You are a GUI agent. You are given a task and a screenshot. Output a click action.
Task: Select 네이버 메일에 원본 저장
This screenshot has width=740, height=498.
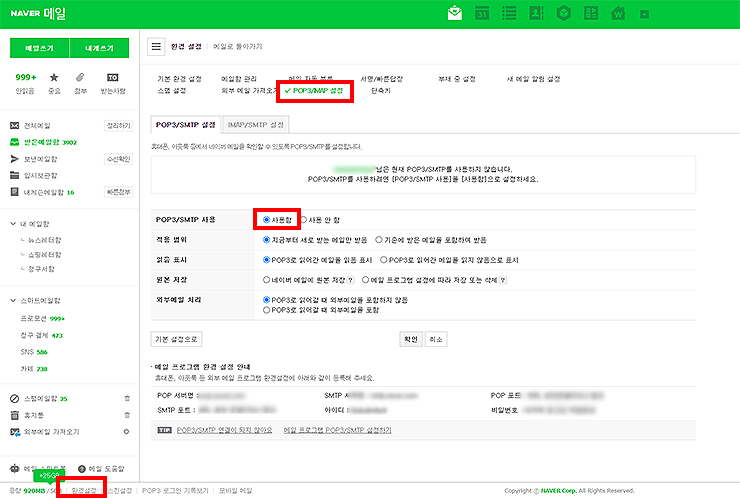267,280
